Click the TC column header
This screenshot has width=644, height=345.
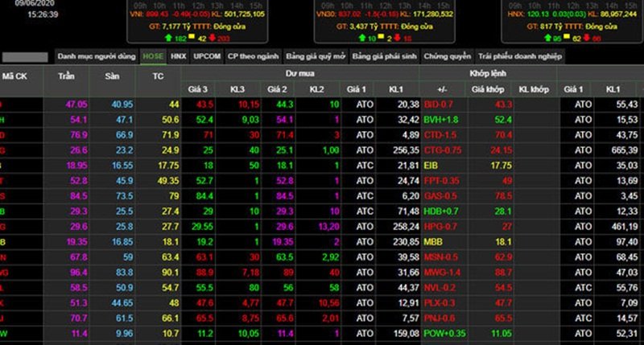tap(158, 76)
